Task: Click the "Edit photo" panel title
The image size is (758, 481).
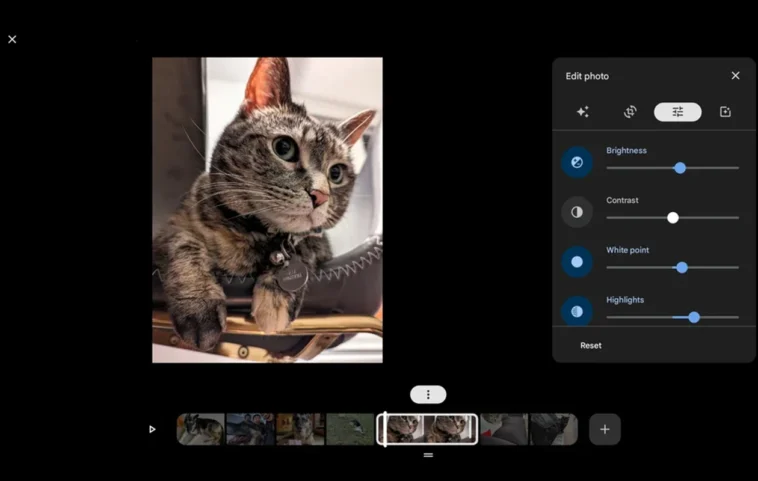Action: tap(587, 76)
